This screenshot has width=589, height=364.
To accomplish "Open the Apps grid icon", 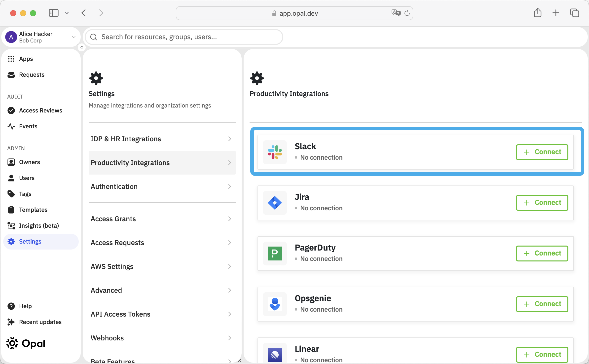I will (x=11, y=59).
